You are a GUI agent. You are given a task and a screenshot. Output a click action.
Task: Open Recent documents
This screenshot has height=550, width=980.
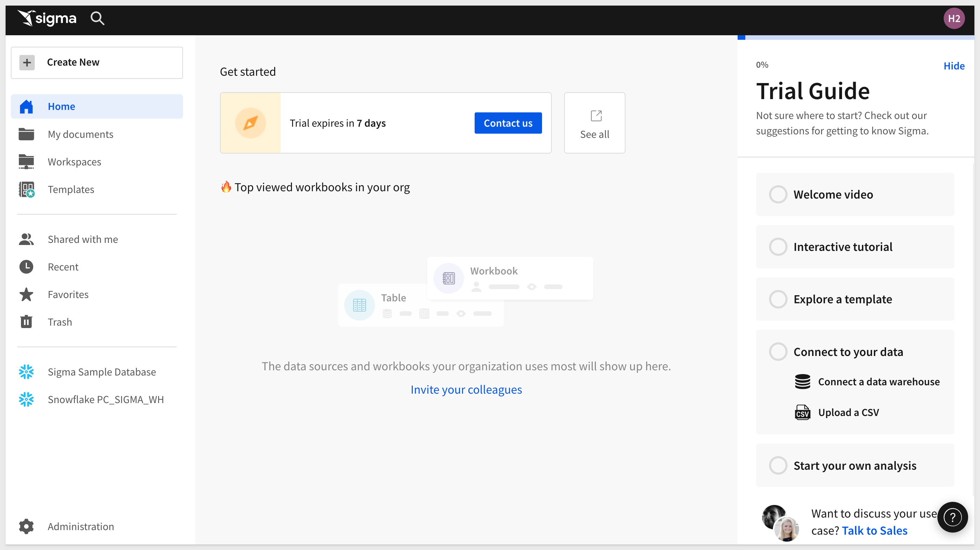click(x=97, y=267)
